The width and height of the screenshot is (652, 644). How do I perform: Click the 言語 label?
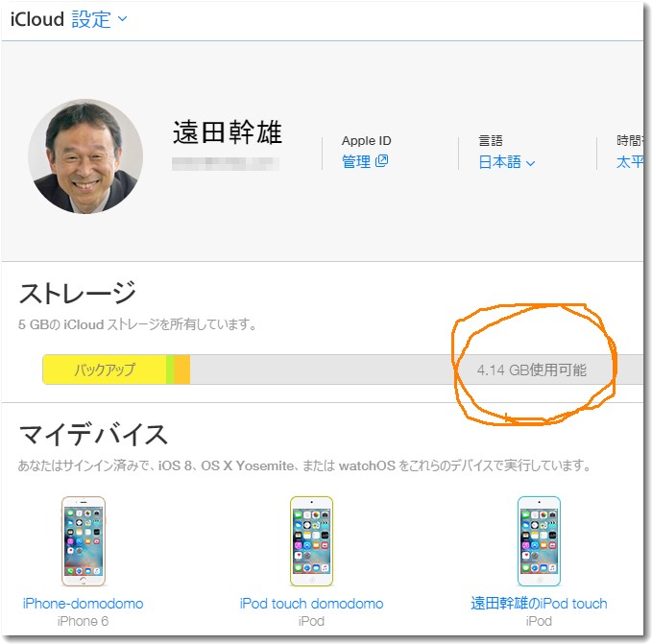tap(491, 141)
